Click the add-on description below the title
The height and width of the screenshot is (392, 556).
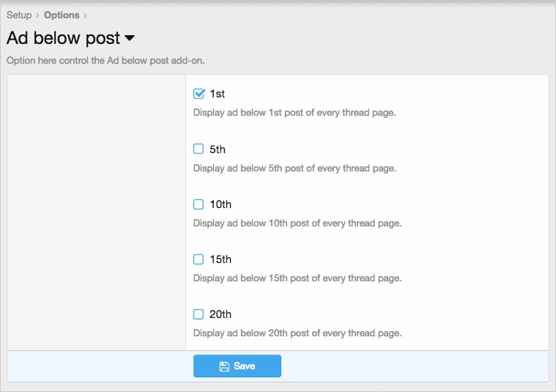pos(105,61)
